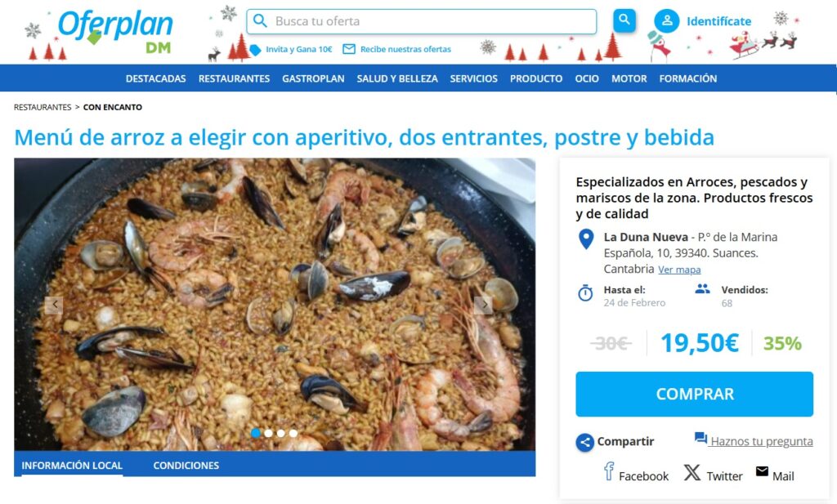Select the third carousel dot indicator
The height and width of the screenshot is (504, 837).
click(281, 433)
